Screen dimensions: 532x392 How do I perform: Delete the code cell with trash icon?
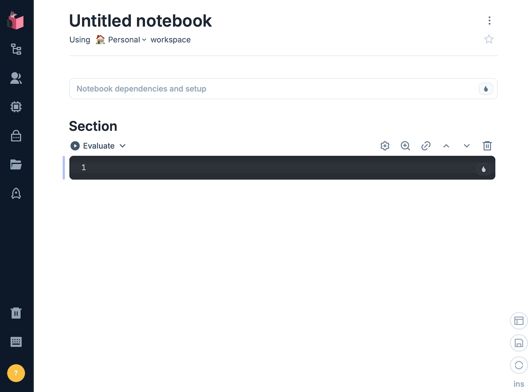pyautogui.click(x=487, y=146)
